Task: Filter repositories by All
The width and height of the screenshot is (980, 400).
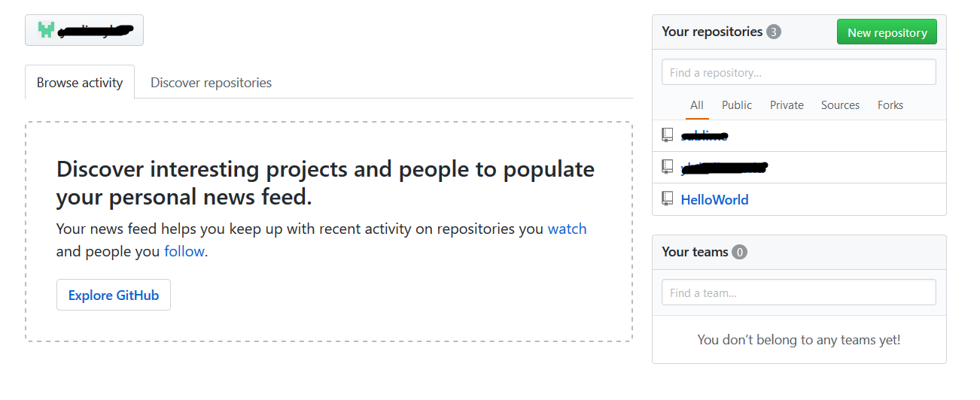Action: (697, 105)
